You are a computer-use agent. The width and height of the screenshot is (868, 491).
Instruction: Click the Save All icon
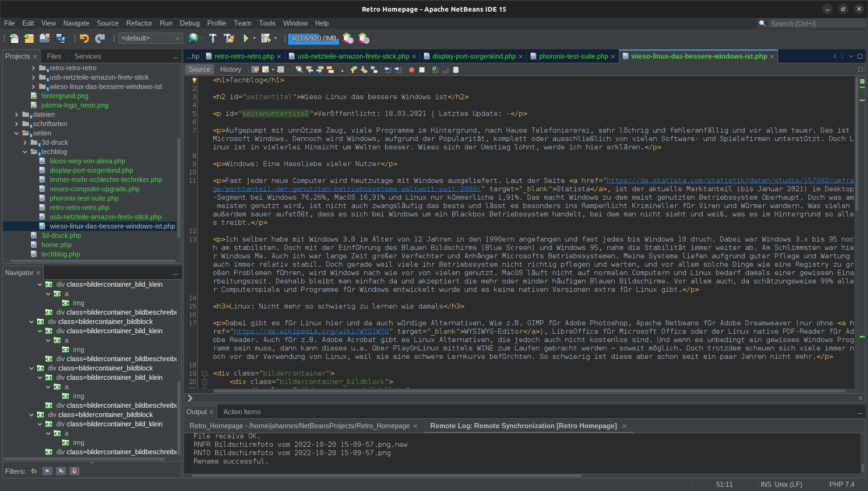61,39
